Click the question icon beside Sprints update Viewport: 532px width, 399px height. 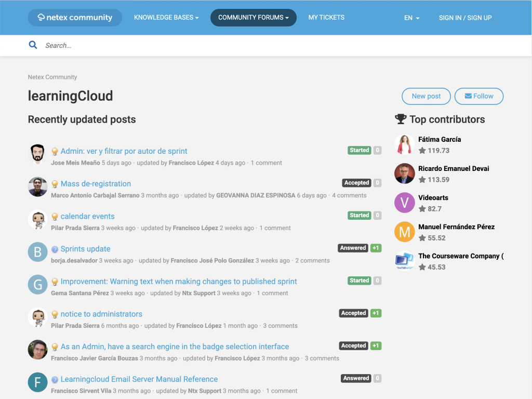pos(55,249)
